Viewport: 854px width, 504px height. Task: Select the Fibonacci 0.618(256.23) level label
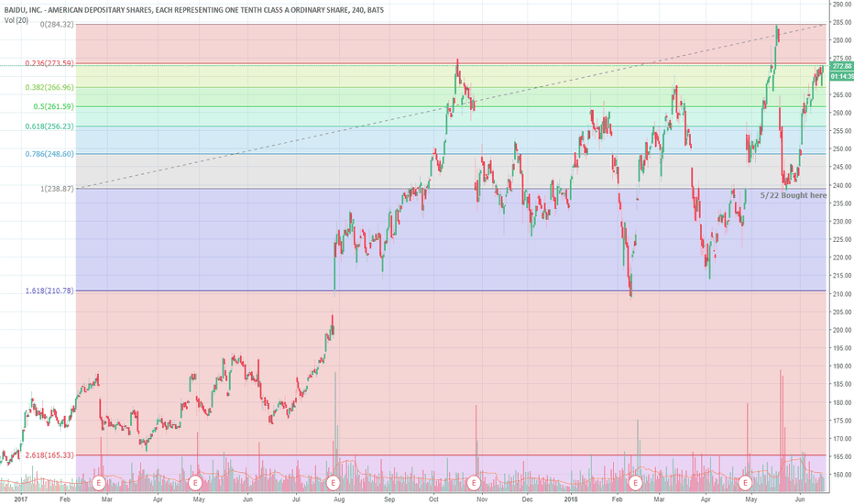pyautogui.click(x=49, y=126)
